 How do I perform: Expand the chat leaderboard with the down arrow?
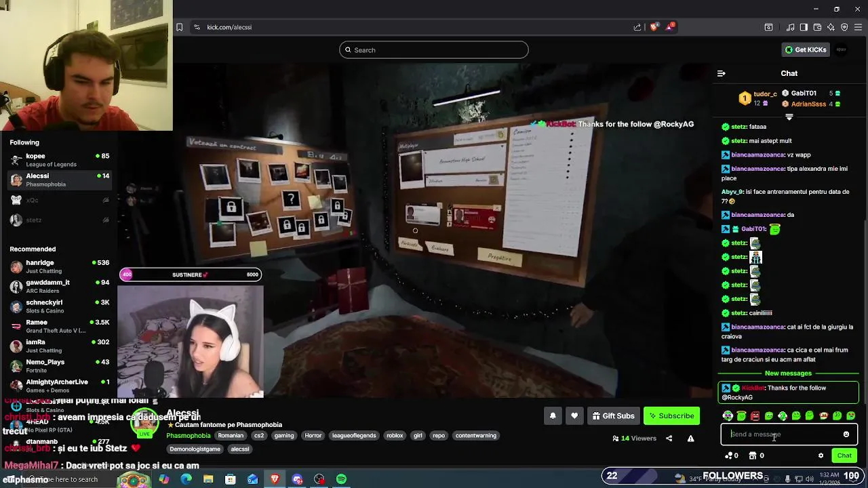pyautogui.click(x=789, y=117)
